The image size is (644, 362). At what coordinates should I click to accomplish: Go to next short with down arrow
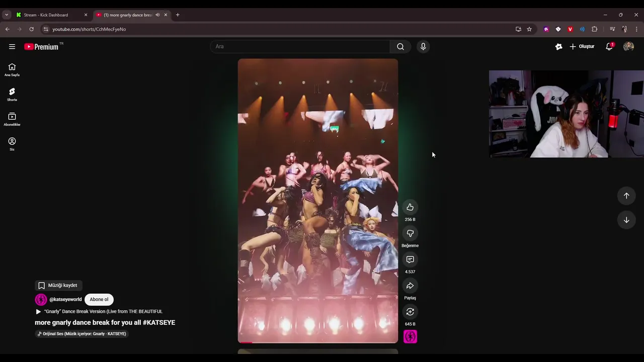coord(626,220)
